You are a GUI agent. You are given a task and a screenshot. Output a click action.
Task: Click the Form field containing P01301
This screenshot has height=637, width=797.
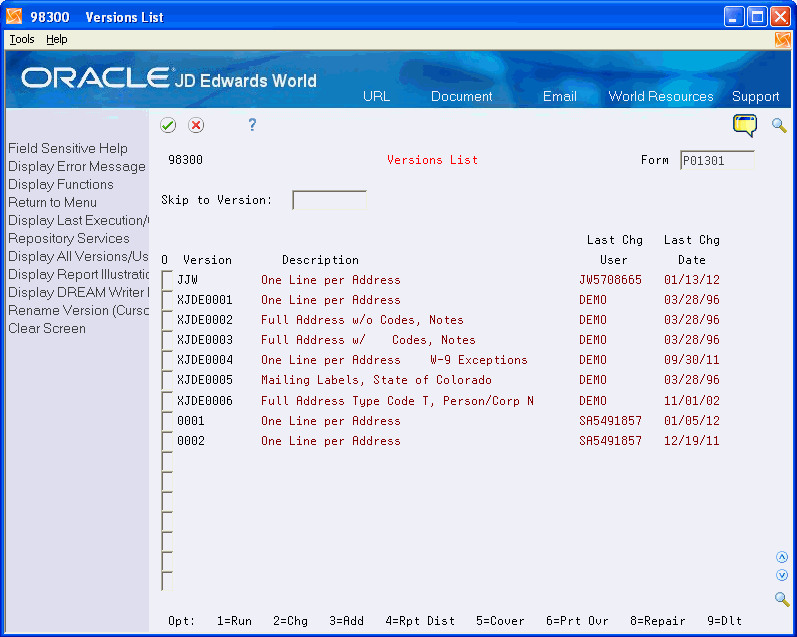717,160
